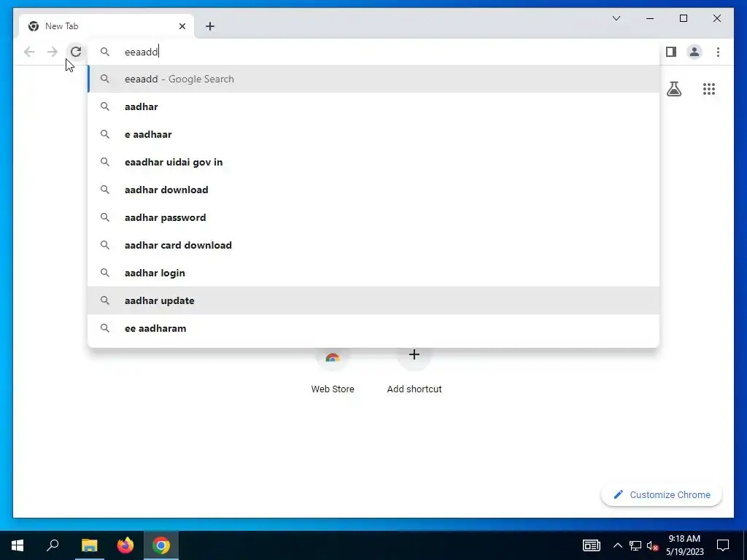The height and width of the screenshot is (560, 747).
Task: Open the News and interests taskbar icon
Action: coord(591,545)
